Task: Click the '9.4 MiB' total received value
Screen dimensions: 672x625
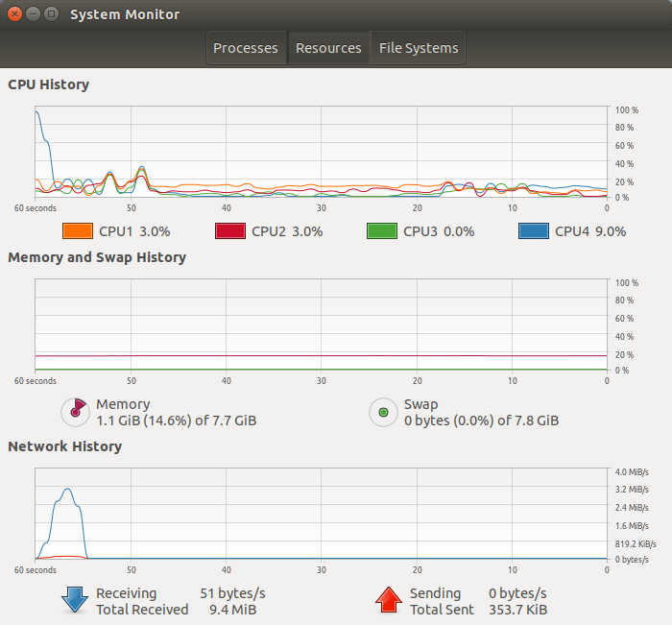Action: coord(232,610)
